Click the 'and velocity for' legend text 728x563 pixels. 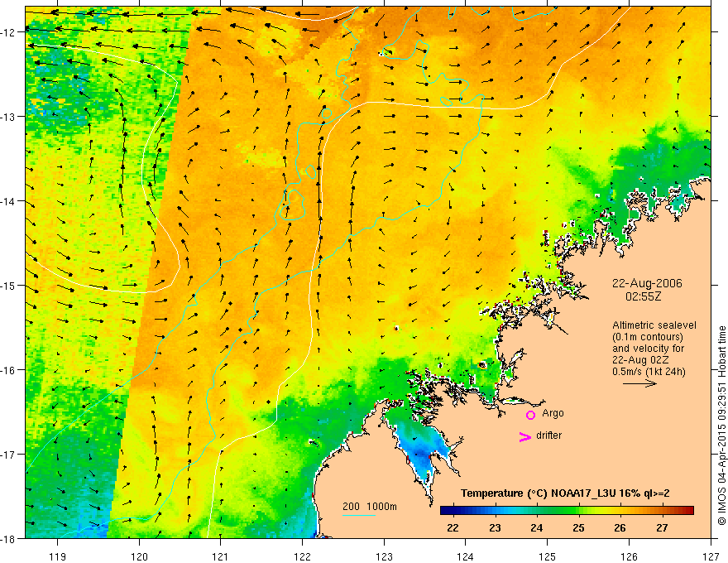pos(648,348)
